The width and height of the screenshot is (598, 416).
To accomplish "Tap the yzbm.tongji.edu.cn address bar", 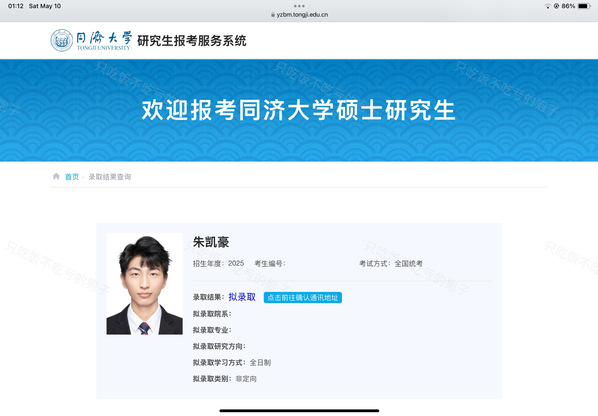I will (x=299, y=14).
